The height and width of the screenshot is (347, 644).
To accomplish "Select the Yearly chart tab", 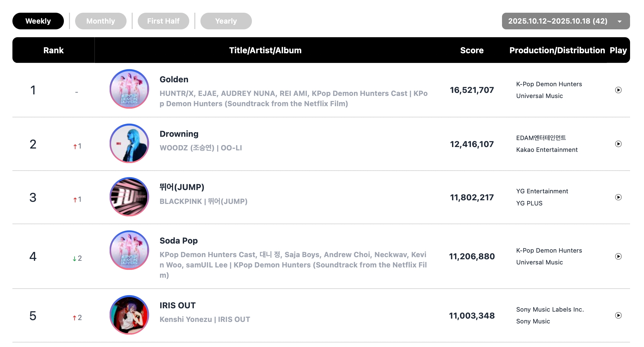I will pyautogui.click(x=226, y=21).
